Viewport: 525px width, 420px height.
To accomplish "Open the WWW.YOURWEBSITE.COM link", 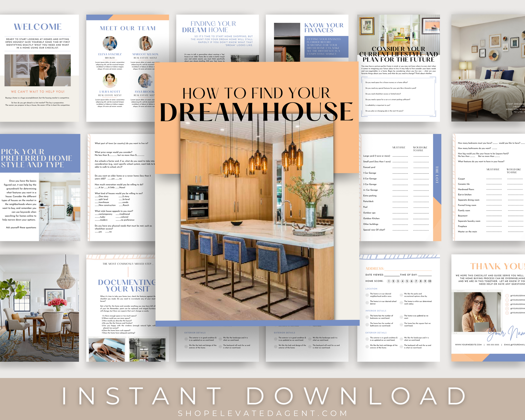I will (x=468, y=345).
